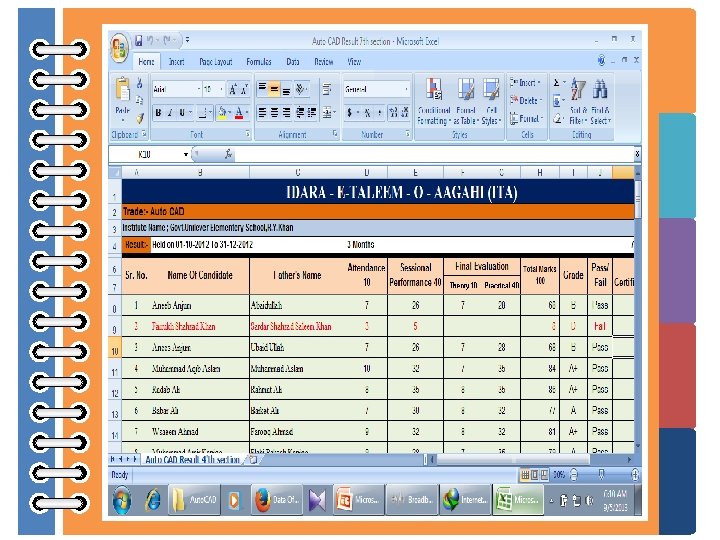Open Sort & Filter menu
This screenshot has height=540, width=720.
tap(579, 101)
